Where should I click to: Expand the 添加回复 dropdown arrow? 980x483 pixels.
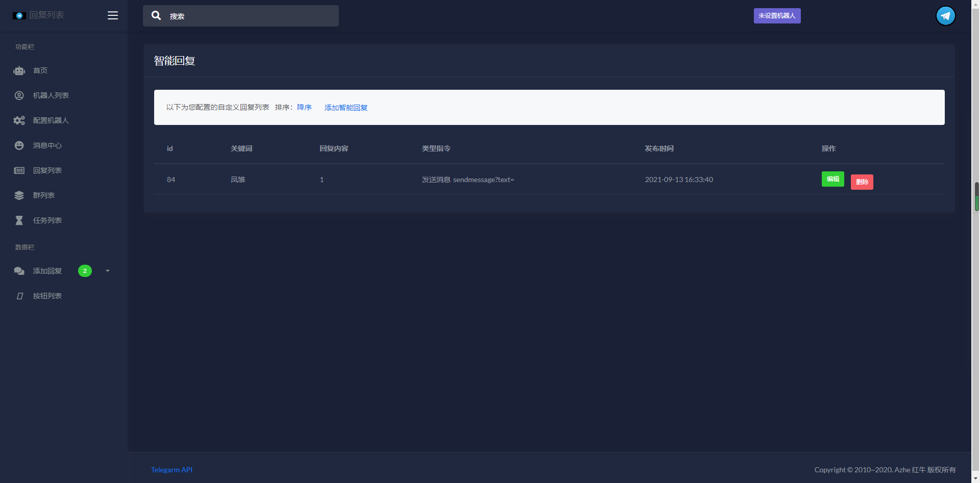point(108,271)
